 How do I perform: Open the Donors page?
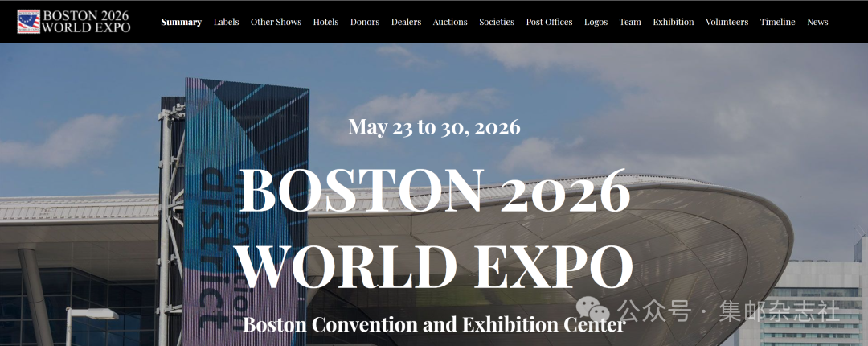pyautogui.click(x=365, y=23)
